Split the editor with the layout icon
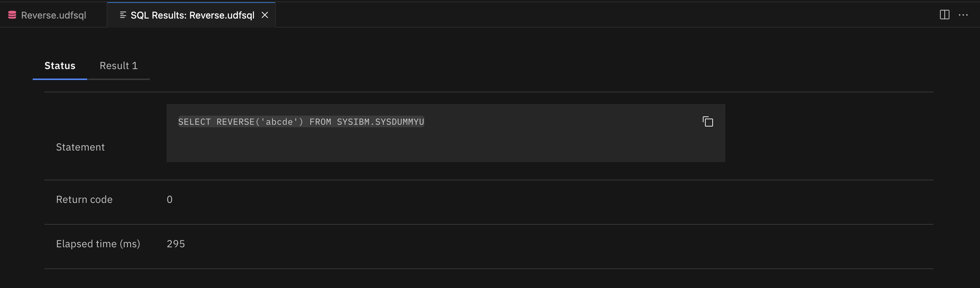The width and height of the screenshot is (980, 288). point(944,15)
